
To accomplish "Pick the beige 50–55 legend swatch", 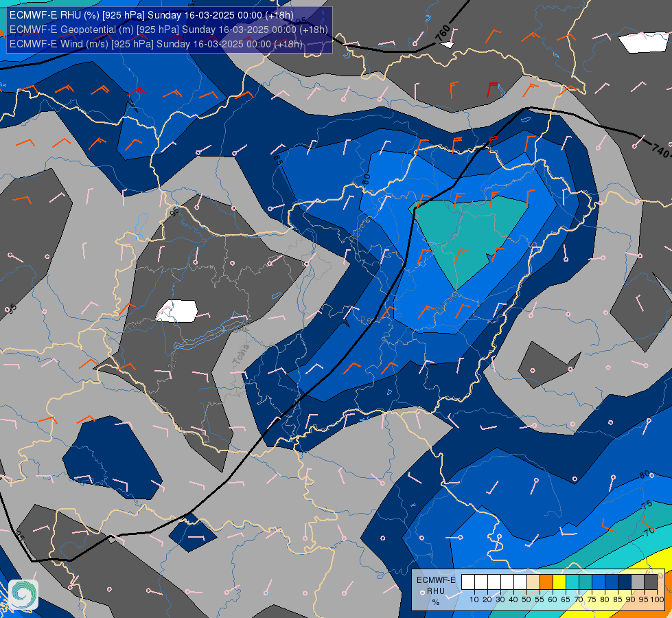I will coord(533,582).
